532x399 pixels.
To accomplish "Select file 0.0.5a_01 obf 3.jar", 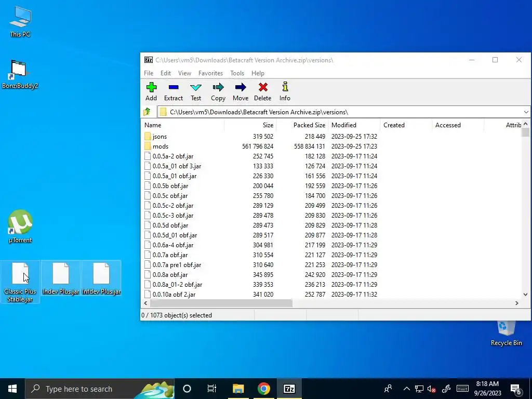I will [x=177, y=166].
